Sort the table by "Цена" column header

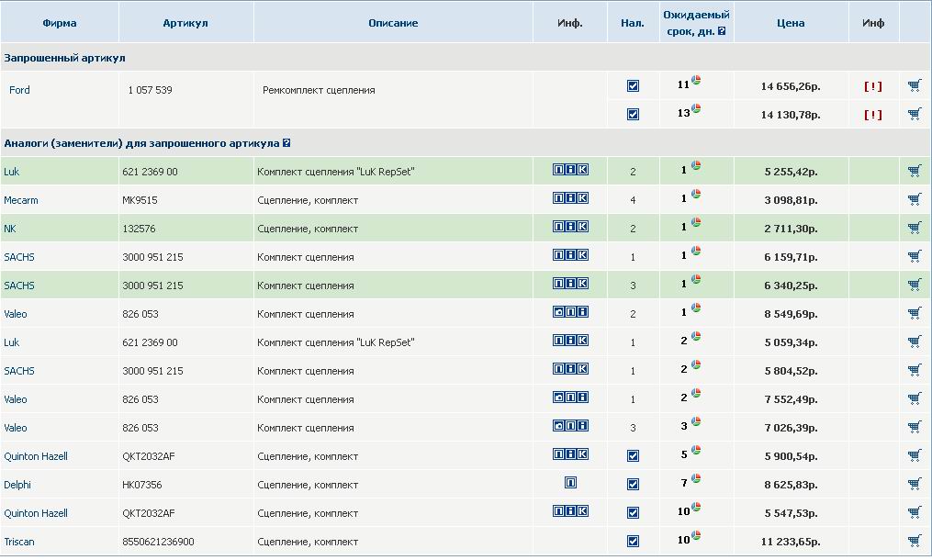[790, 23]
